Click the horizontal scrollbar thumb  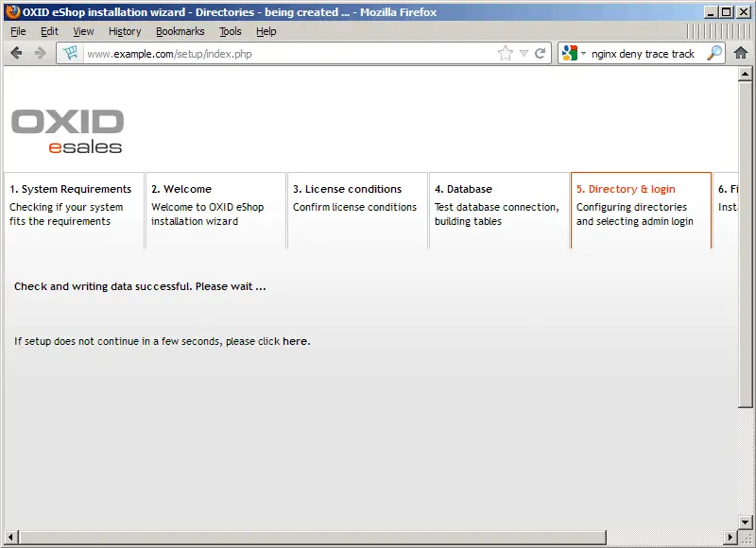[313, 537]
